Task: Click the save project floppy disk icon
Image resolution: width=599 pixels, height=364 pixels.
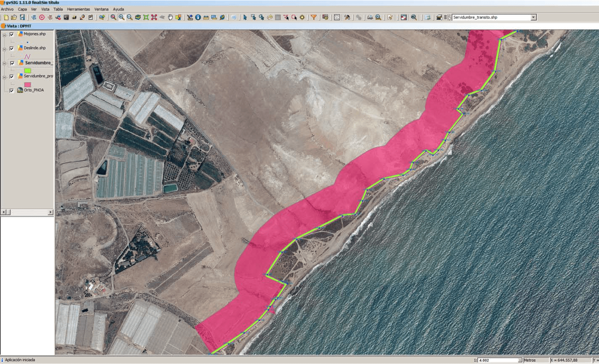Action: click(22, 17)
